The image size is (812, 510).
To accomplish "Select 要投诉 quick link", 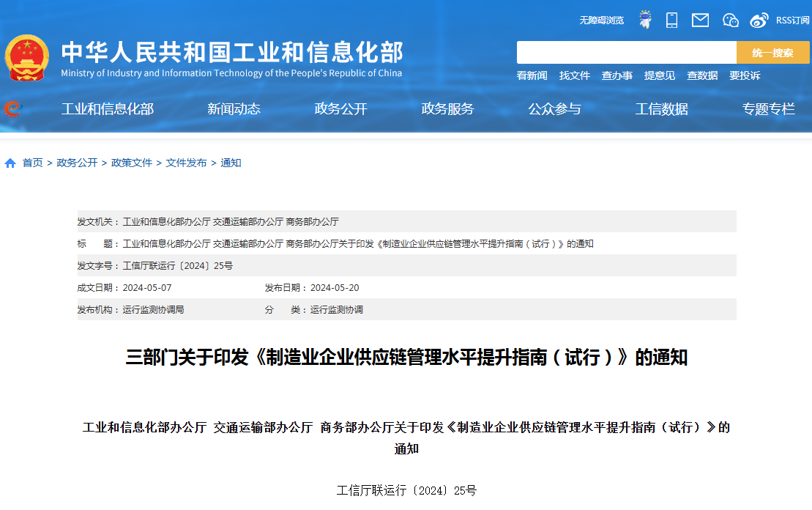I will (x=745, y=75).
